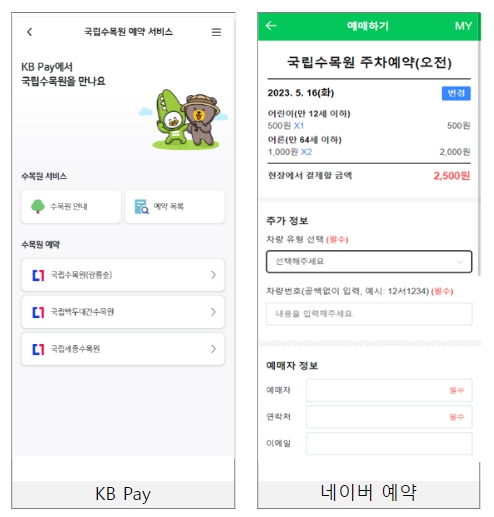
Task: Click the 차량번호 input field
Action: coord(369,314)
